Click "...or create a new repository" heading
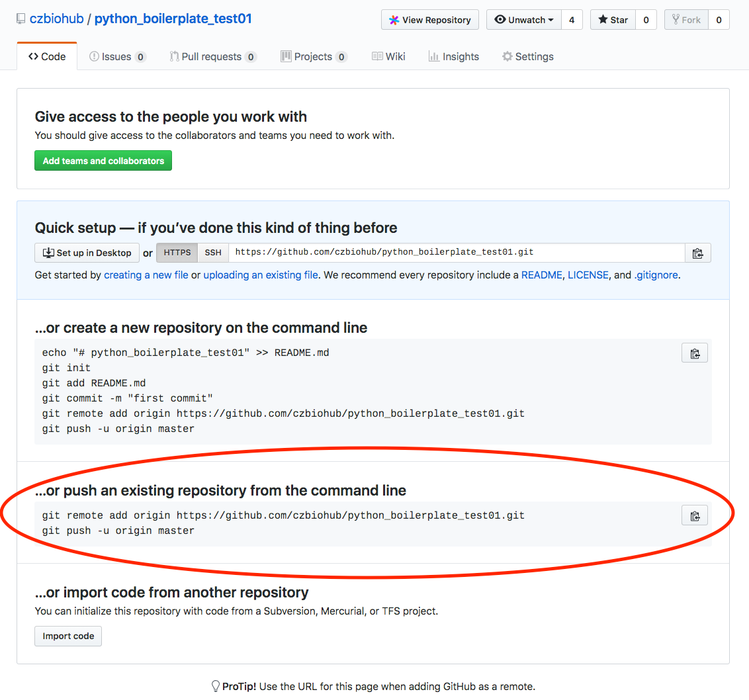 pyautogui.click(x=201, y=328)
